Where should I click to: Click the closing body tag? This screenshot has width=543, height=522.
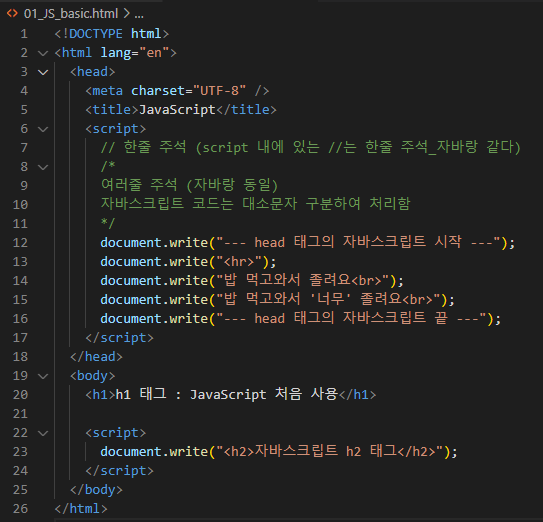tap(96, 490)
